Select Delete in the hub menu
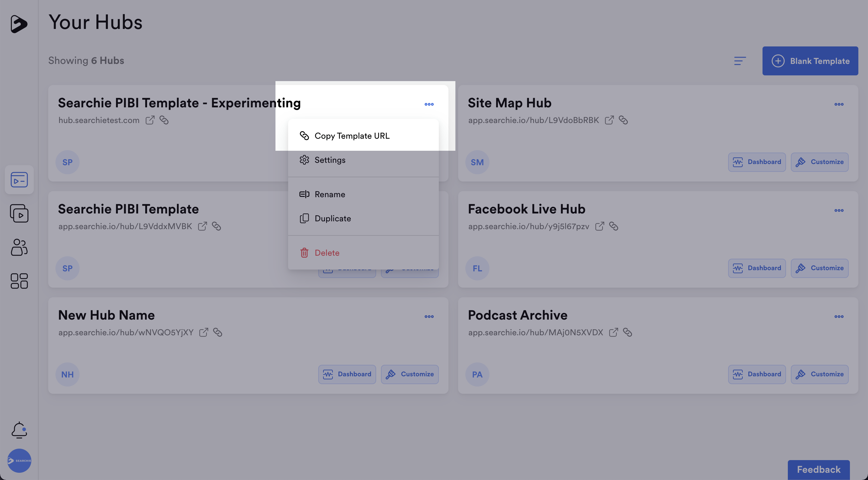 point(363,253)
